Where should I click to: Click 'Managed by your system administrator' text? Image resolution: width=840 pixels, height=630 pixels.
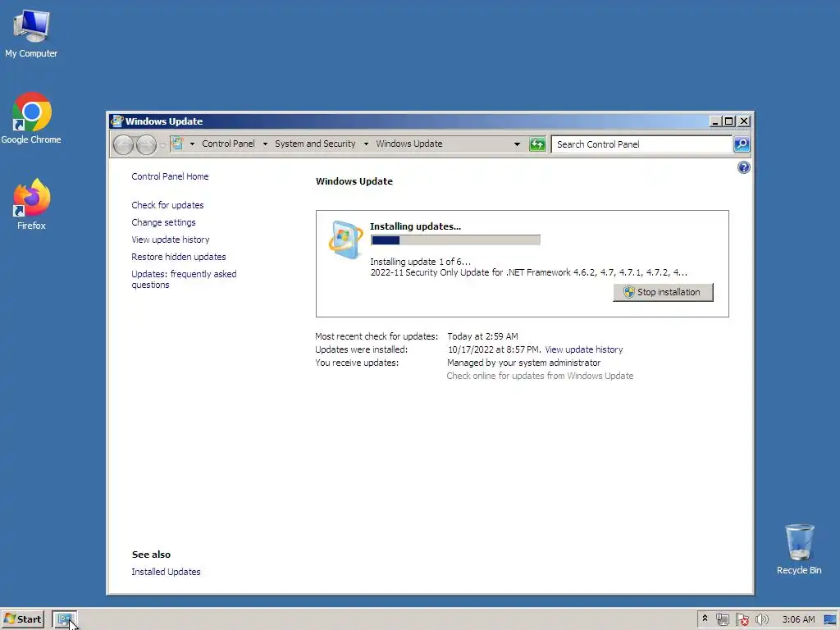point(524,363)
